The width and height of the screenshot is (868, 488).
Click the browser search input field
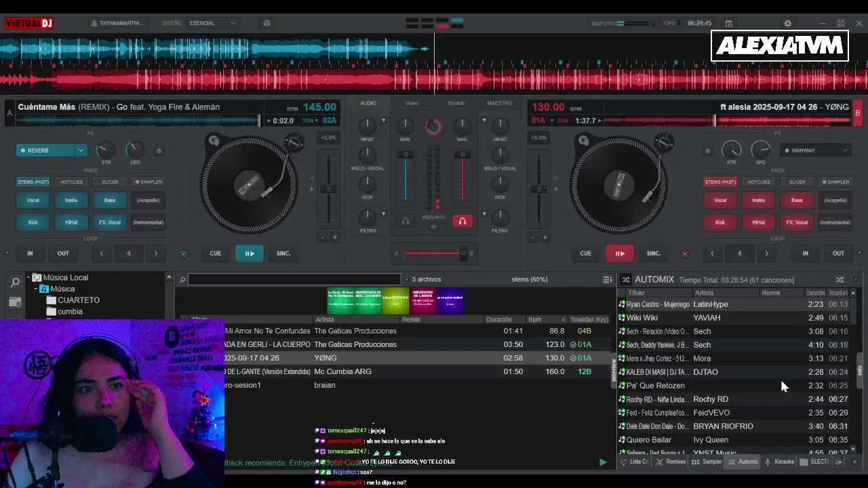pos(294,279)
